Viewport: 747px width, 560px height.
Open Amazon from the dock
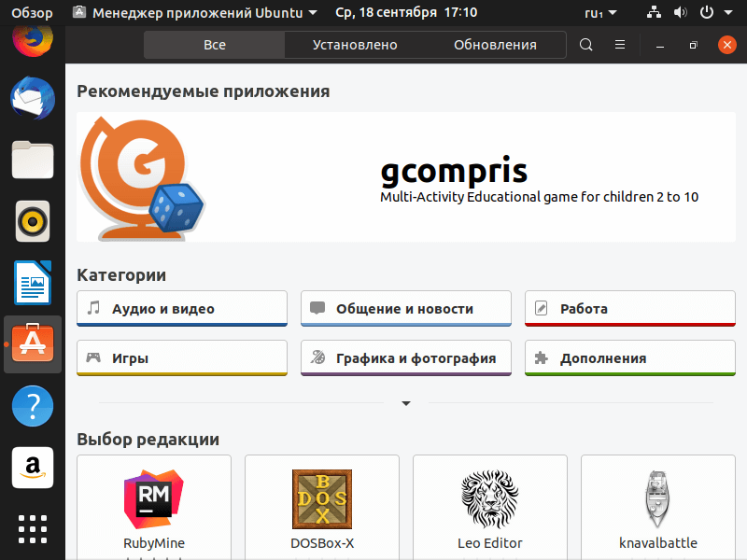click(x=33, y=468)
